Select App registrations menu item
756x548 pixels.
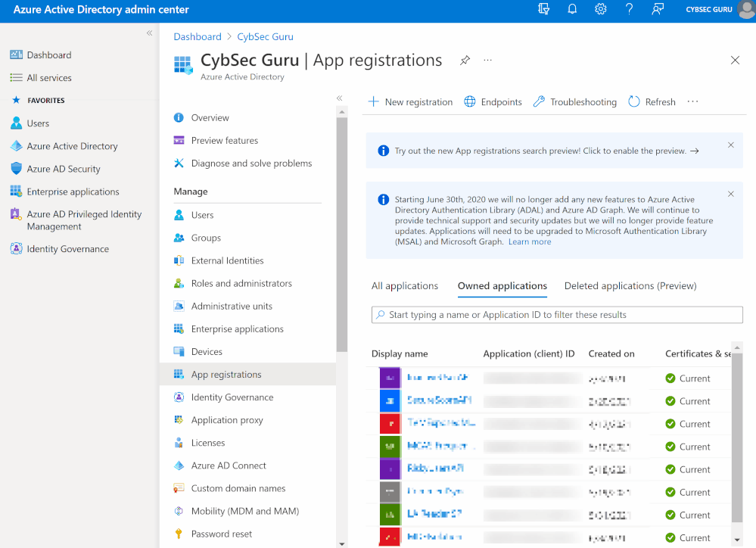[247, 375]
